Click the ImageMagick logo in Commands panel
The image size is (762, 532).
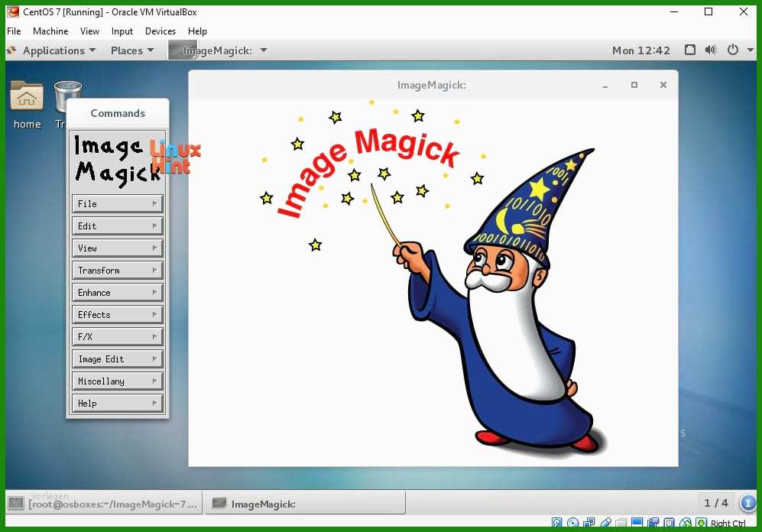click(118, 161)
